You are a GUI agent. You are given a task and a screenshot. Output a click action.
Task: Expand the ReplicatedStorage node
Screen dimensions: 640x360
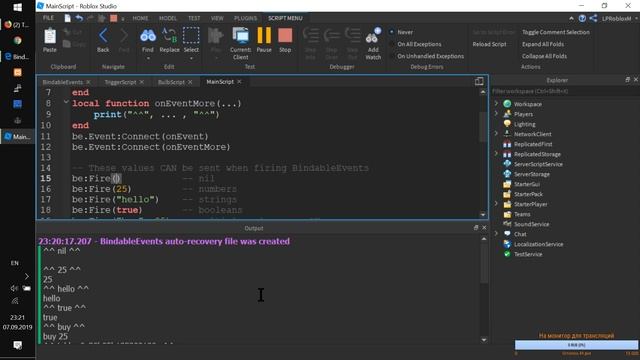coord(496,153)
